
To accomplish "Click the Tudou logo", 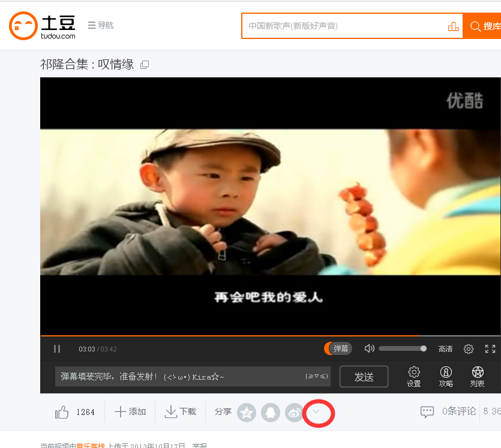I will click(x=42, y=26).
